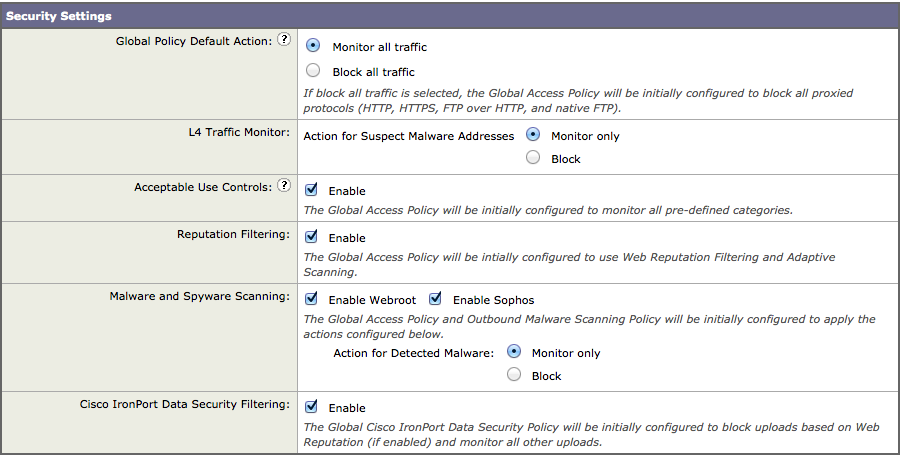Select Block for Suspect Malware Addresses
Viewport: 901px width, 457px height.
pos(533,158)
